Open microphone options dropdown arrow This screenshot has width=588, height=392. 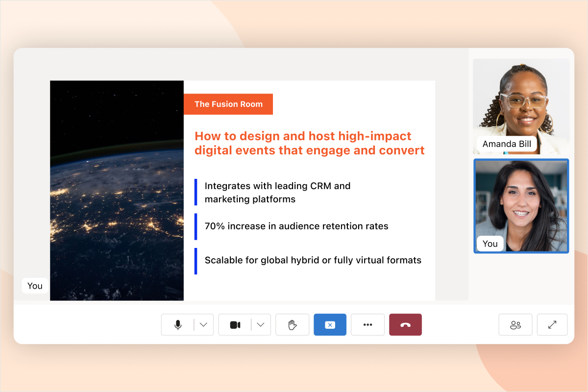click(x=204, y=325)
